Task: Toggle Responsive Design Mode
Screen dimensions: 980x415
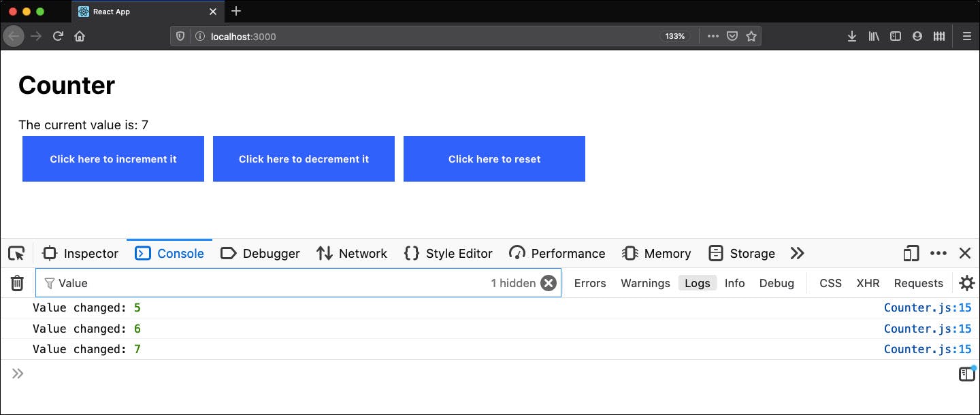Action: (911, 253)
